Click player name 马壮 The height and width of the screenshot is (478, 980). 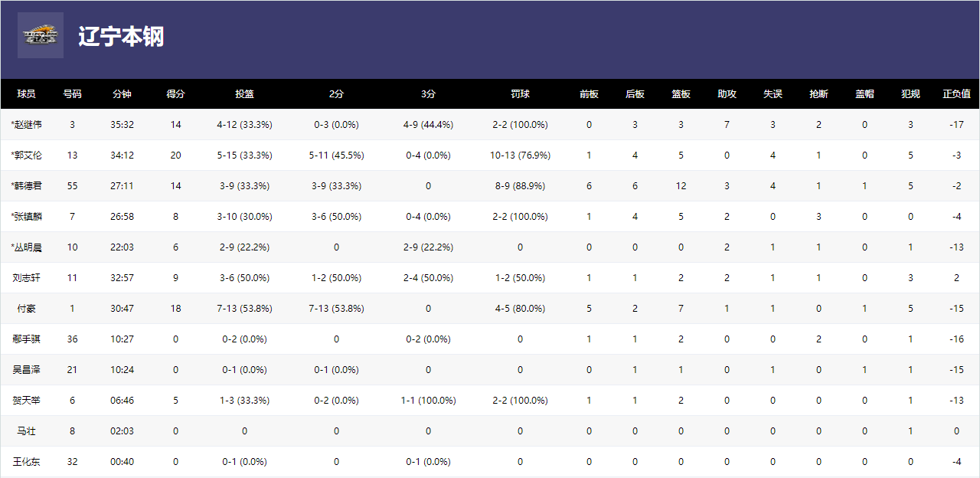[x=27, y=431]
